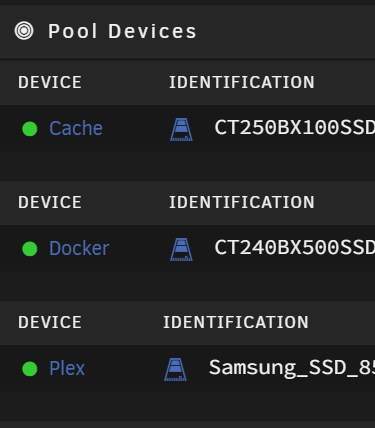Viewport: 375px width, 428px height.
Task: Click the IDENTIFICATION header in the Plex pool
Action: 236,322
